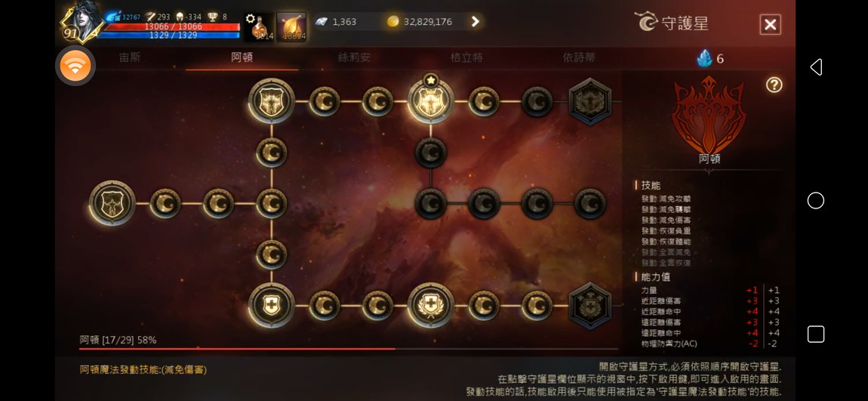Select the cross shield node at bottom left
The width and height of the screenshot is (868, 401).
(271, 305)
